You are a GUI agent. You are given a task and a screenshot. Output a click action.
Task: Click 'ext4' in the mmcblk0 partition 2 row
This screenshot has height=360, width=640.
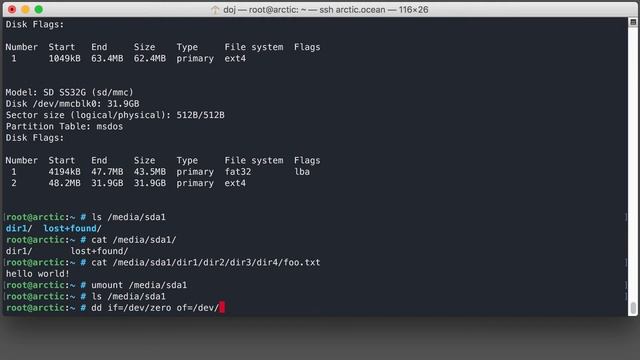[x=235, y=183]
